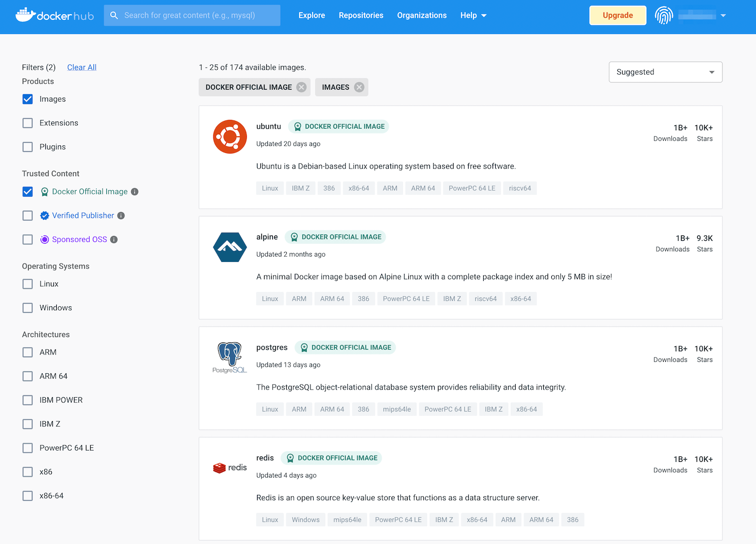Open the Verified Publisher info tooltip icon
Screen dimensions: 756x544
click(121, 216)
